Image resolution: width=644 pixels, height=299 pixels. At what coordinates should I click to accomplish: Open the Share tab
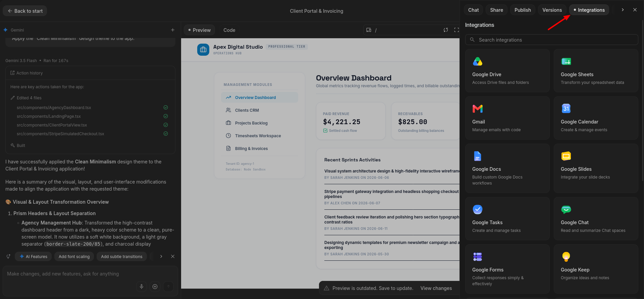tap(496, 10)
